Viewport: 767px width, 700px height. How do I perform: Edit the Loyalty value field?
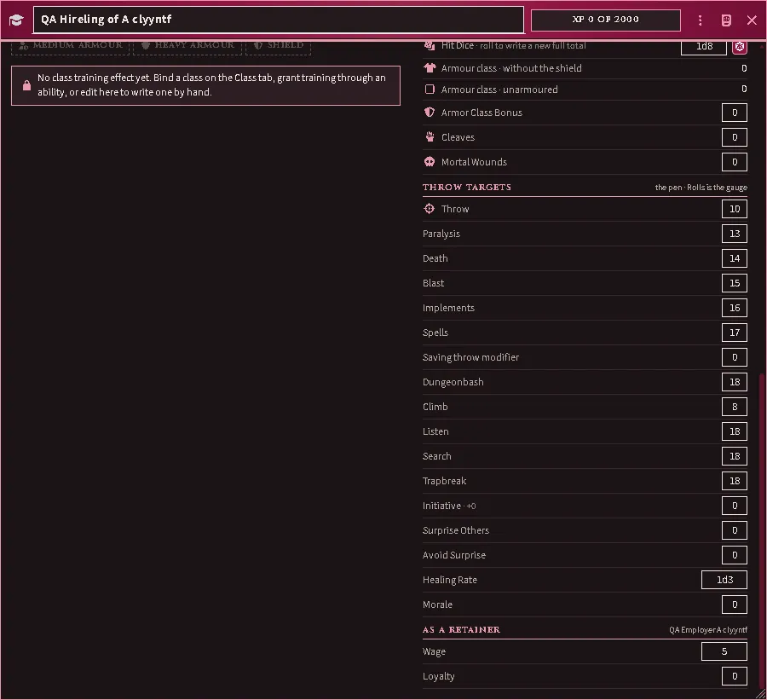(x=735, y=676)
